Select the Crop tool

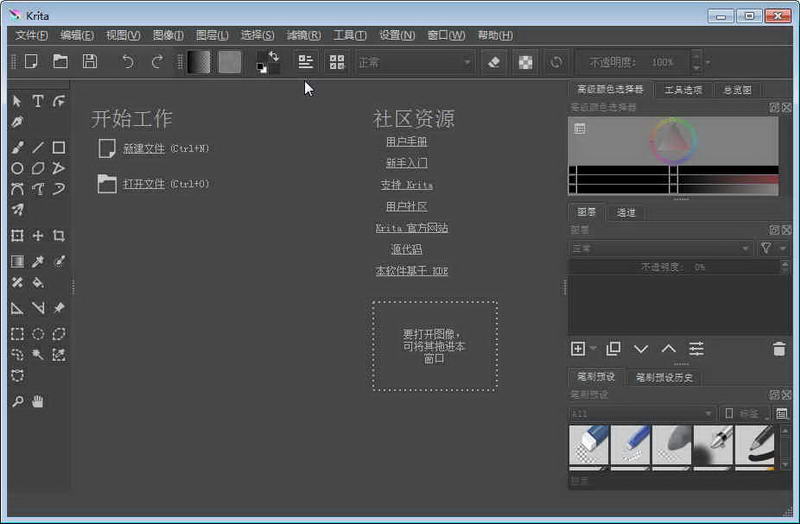(59, 235)
